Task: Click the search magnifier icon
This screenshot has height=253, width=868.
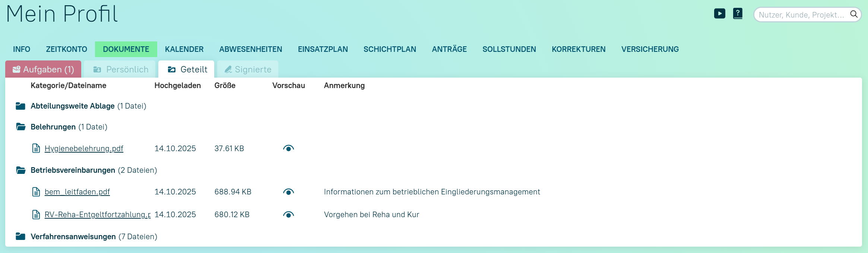Action: click(x=853, y=14)
